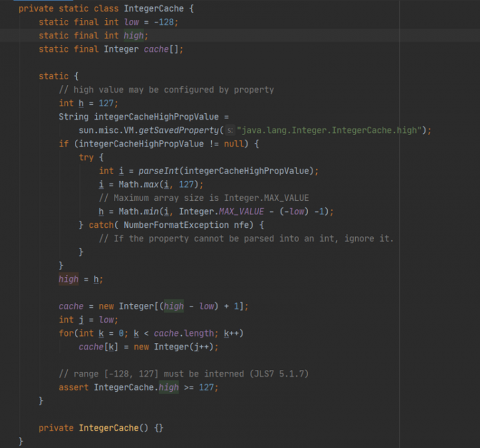Click the static keyword opening the static block
This screenshot has height=448, width=480.
click(x=54, y=76)
